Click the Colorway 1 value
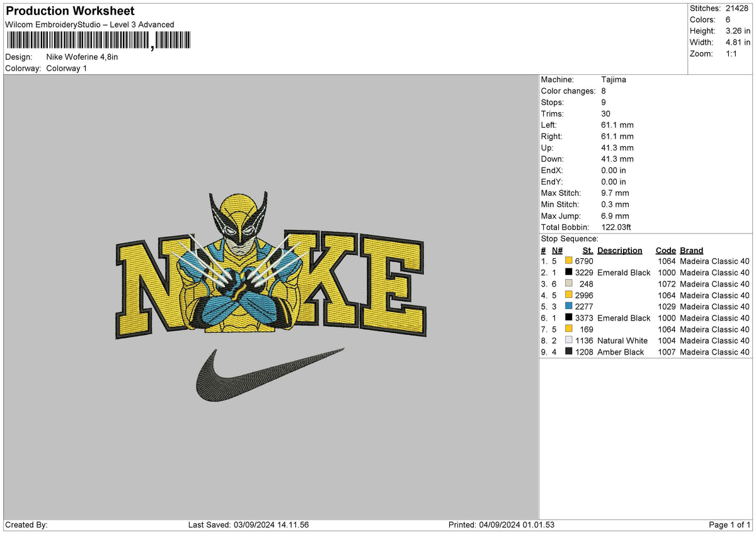 point(67,68)
